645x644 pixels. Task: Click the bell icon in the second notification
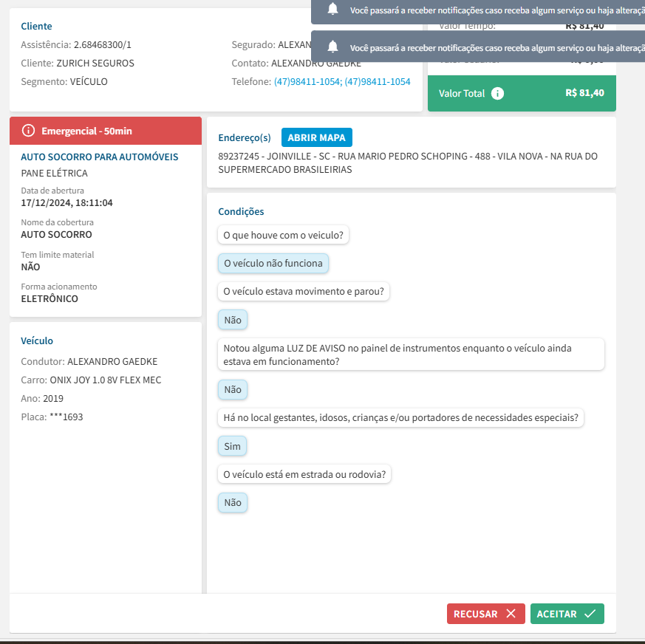(333, 47)
